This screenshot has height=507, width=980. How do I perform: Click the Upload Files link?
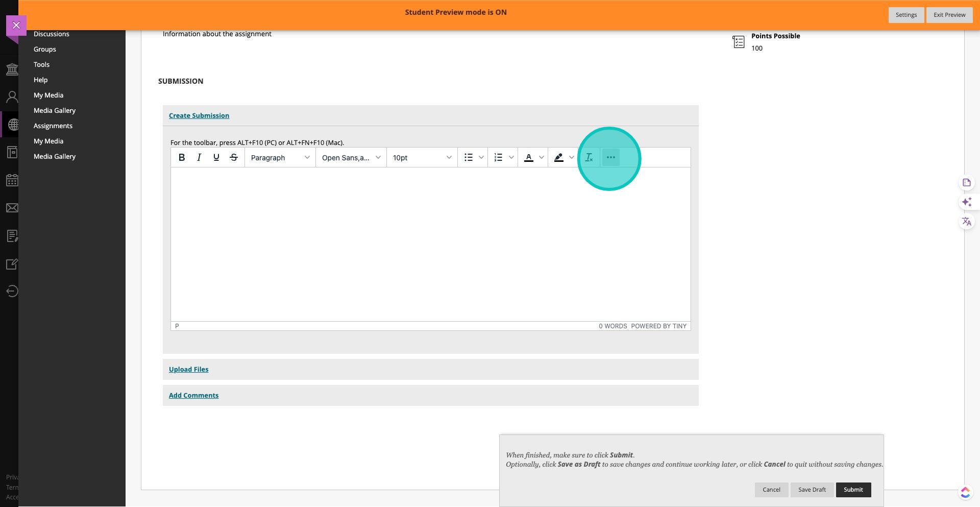pyautogui.click(x=188, y=370)
